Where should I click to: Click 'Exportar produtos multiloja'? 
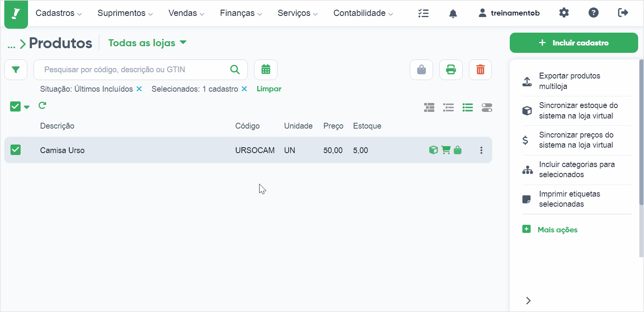tap(577, 81)
